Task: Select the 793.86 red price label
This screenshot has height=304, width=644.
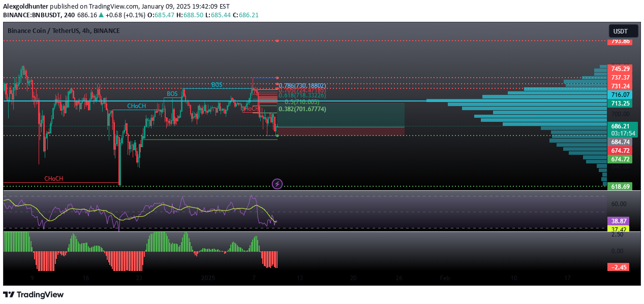Action: click(x=620, y=41)
